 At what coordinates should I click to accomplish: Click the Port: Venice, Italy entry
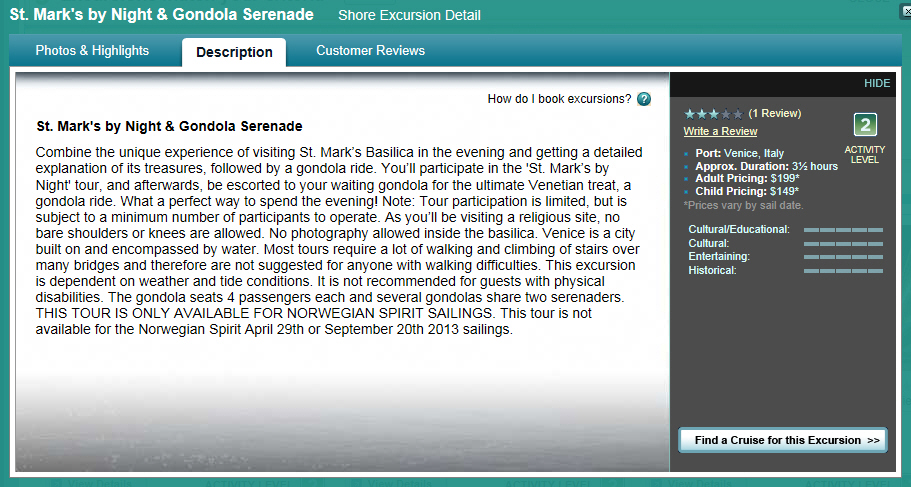pyautogui.click(x=740, y=153)
